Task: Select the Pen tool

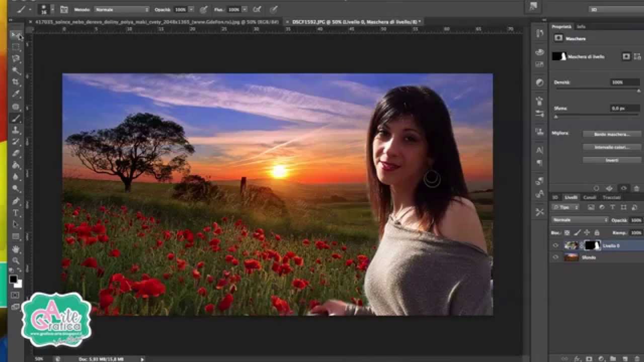Action: pyautogui.click(x=16, y=201)
